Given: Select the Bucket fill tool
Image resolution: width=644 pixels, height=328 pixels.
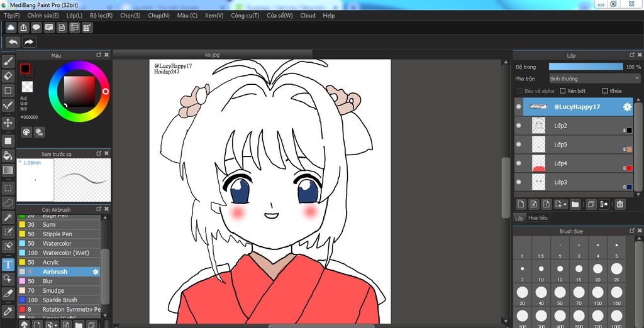Looking at the screenshot, I should (8, 155).
